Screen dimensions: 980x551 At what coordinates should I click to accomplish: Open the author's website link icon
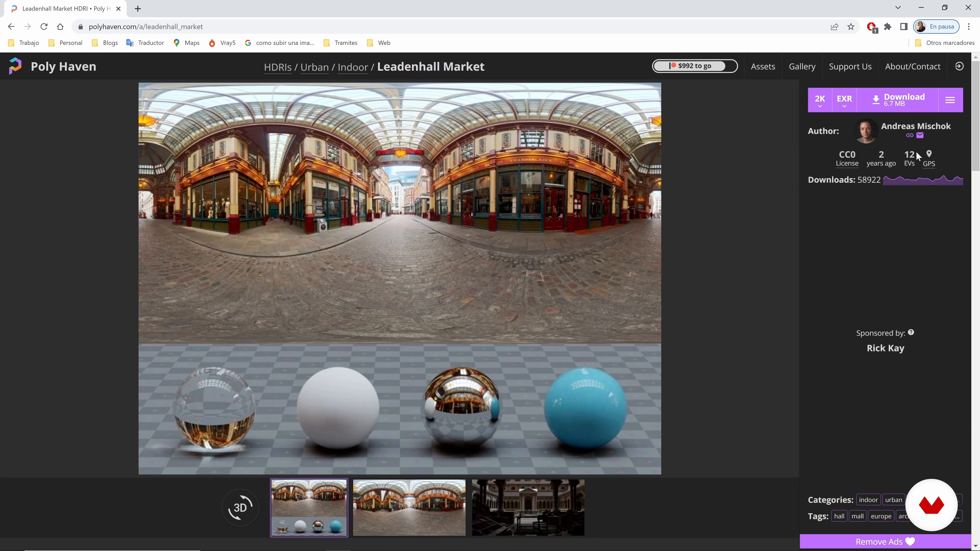click(x=910, y=135)
